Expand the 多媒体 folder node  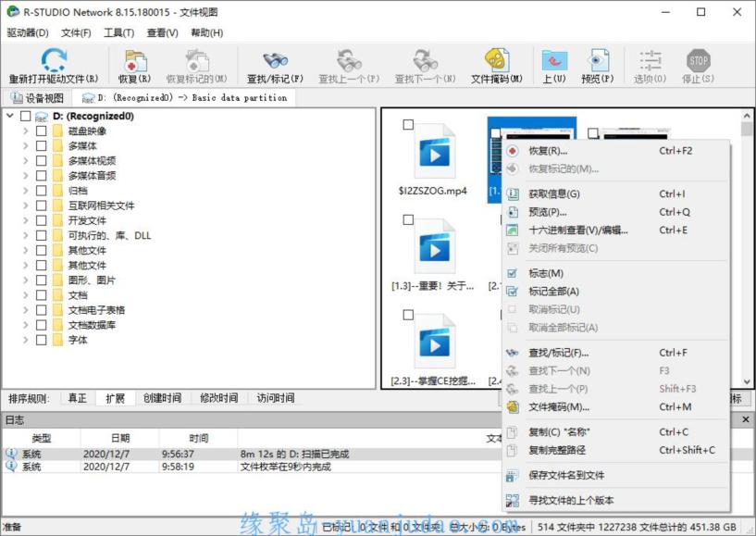tap(26, 145)
